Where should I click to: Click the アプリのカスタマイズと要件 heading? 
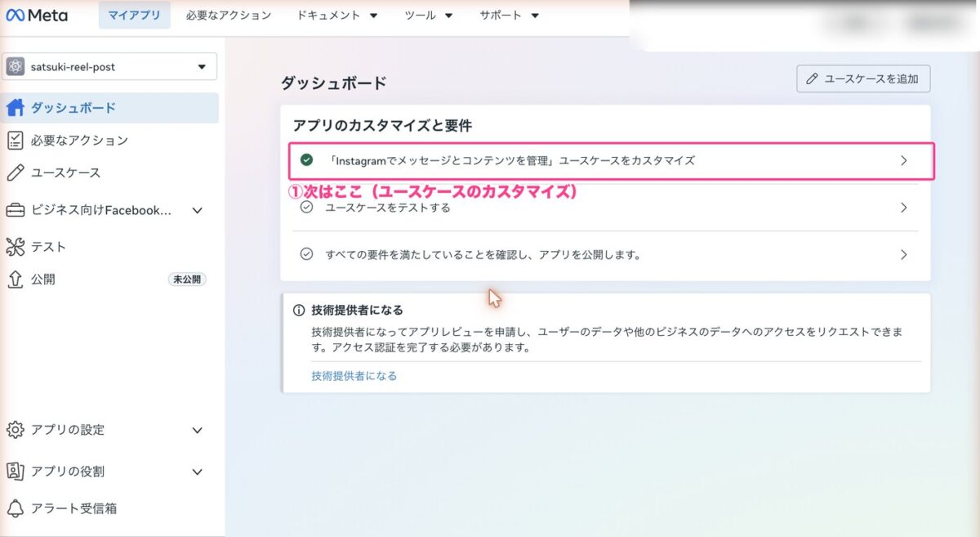[382, 126]
